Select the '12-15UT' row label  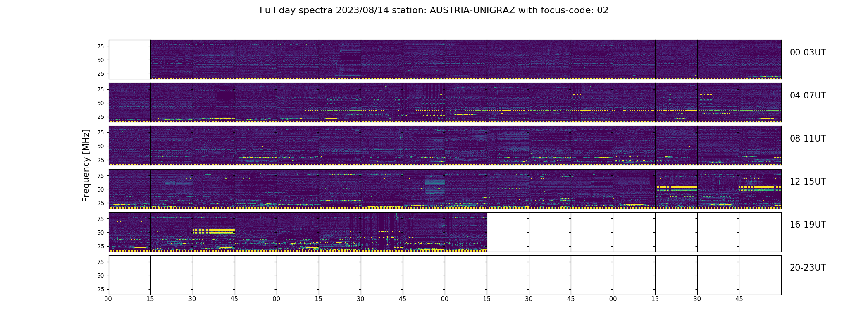[808, 182]
